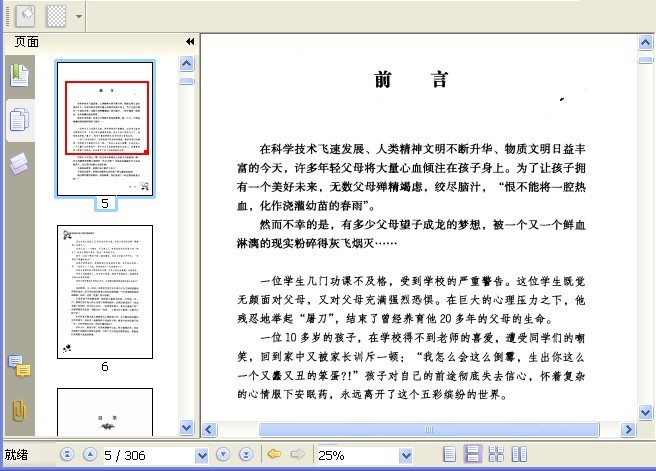The image size is (656, 471).
Task: Open the Comments panel icon
Action: click(x=19, y=366)
